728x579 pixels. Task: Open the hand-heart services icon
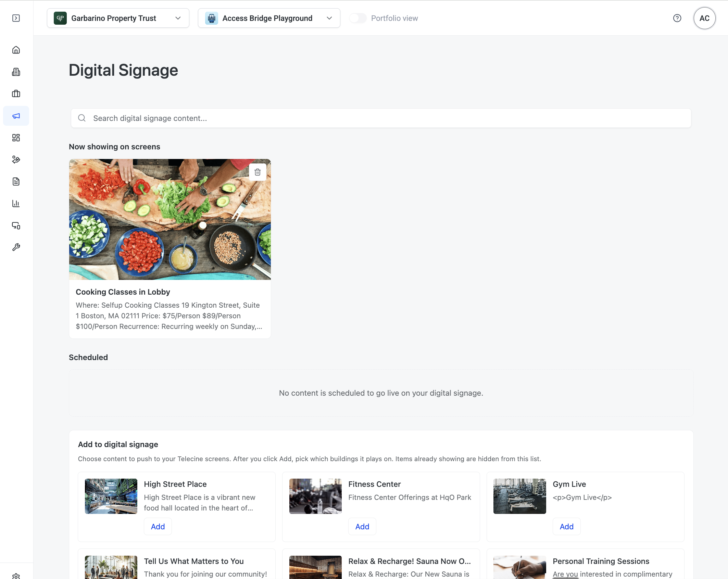pyautogui.click(x=16, y=160)
